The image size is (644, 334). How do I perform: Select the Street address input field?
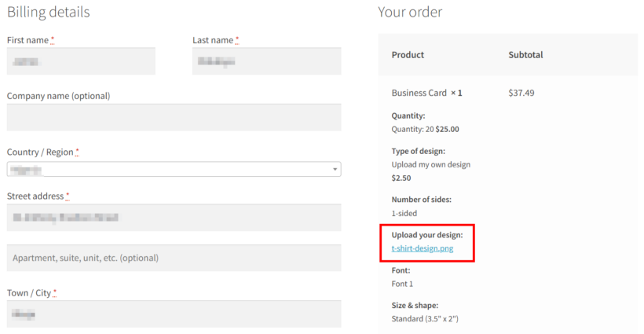174,218
